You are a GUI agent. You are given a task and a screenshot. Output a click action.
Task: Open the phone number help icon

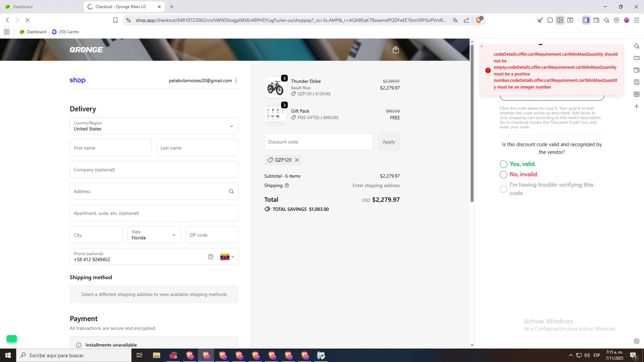pos(210,257)
